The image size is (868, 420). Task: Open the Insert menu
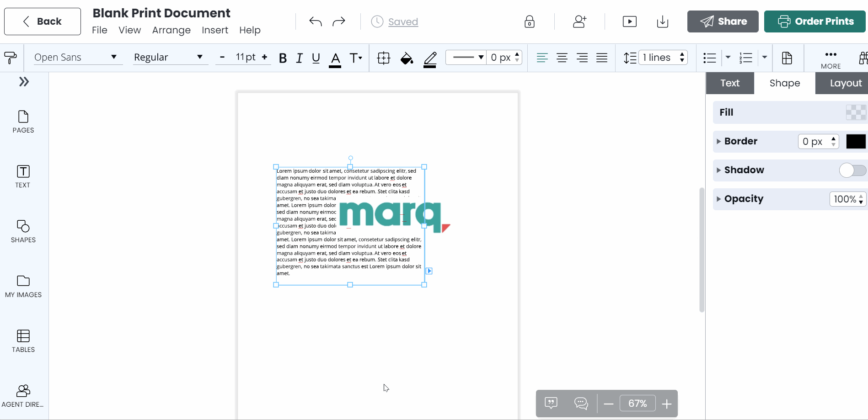[x=215, y=30]
